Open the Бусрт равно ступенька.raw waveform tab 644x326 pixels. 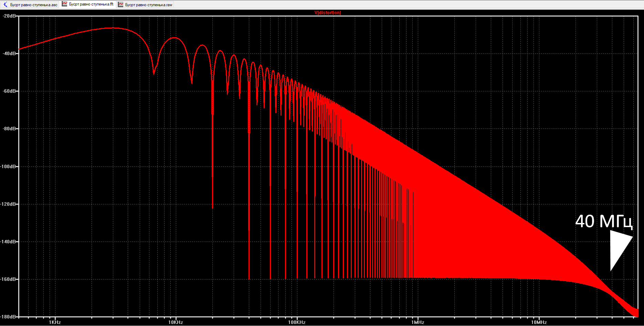click(x=145, y=4)
